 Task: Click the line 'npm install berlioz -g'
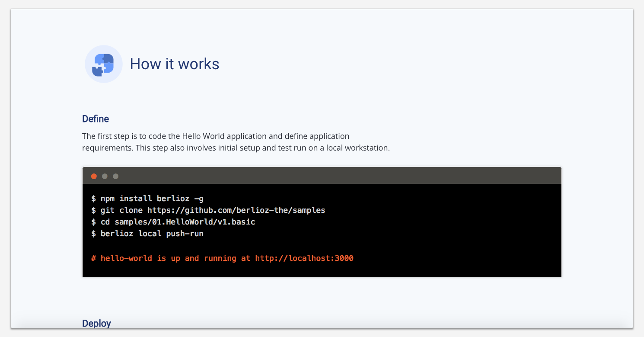click(147, 199)
